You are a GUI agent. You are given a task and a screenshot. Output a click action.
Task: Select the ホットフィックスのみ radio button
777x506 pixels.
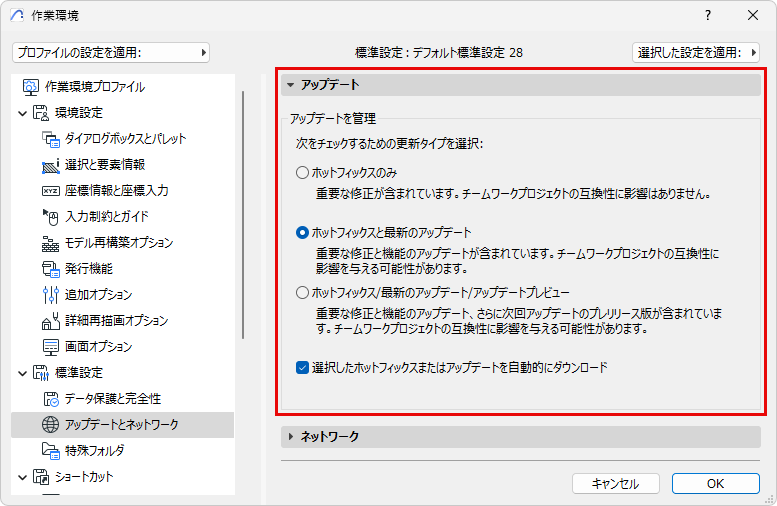tap(302, 173)
